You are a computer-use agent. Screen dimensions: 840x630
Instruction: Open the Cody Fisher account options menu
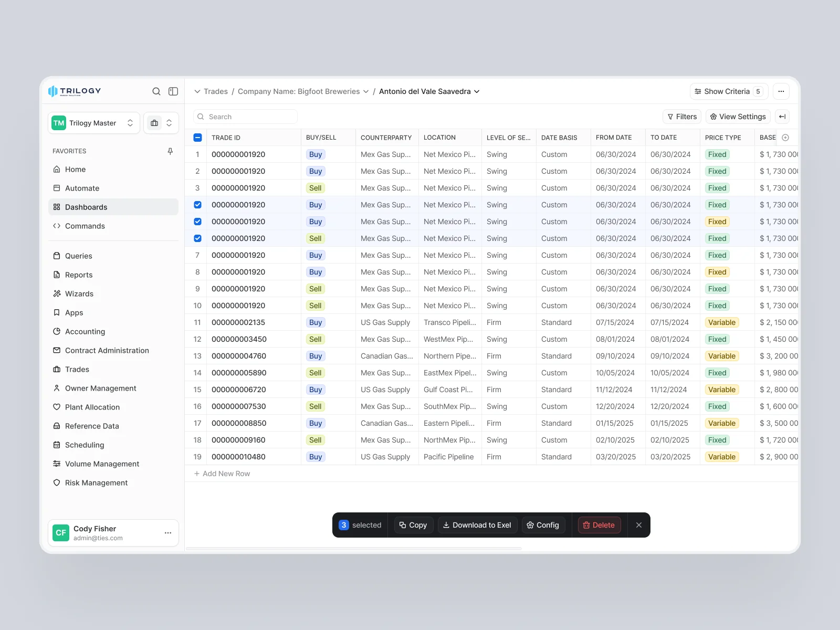[x=168, y=533]
